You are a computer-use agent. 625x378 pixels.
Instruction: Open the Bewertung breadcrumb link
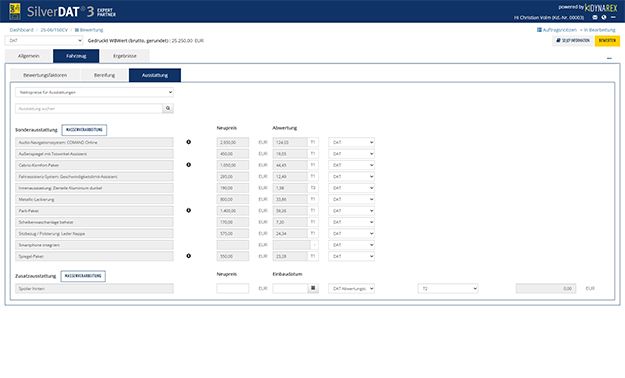click(89, 30)
